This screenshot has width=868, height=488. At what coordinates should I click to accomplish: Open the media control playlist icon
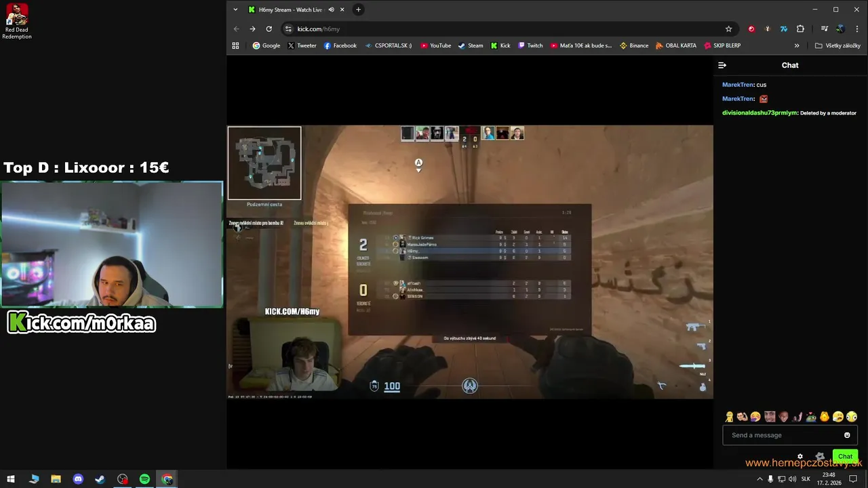point(825,29)
